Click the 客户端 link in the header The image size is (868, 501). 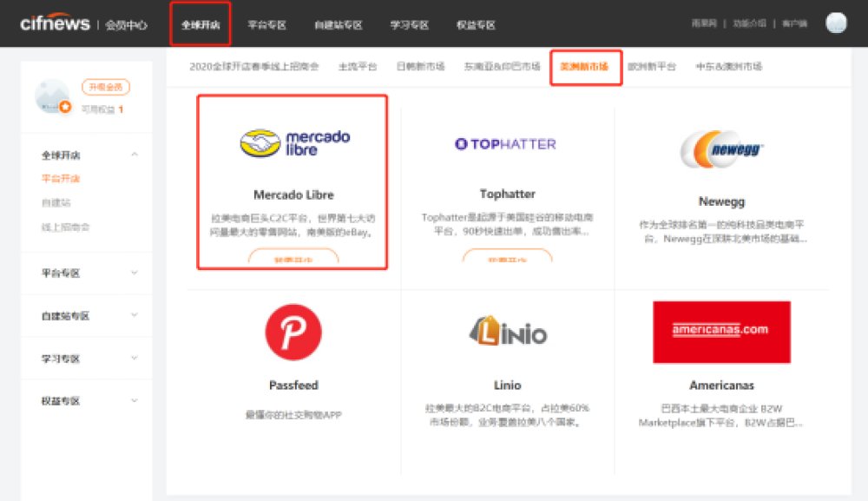pos(794,23)
